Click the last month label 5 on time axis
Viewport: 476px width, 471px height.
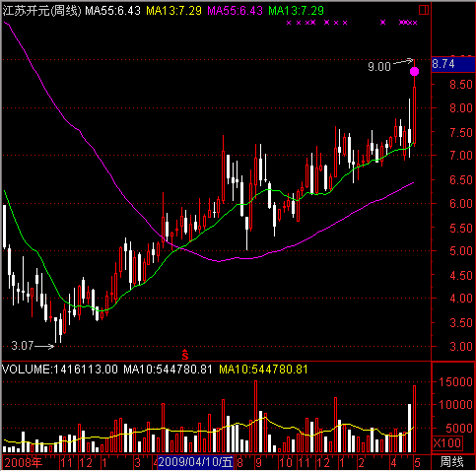(x=417, y=463)
